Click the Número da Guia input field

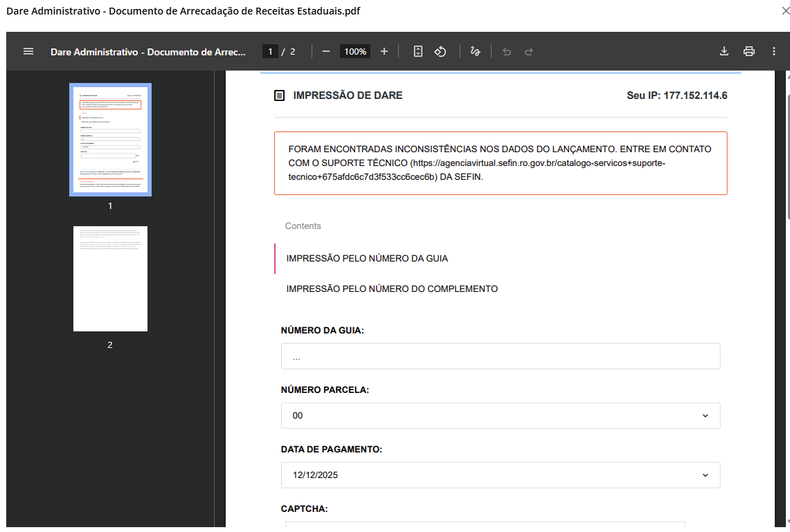point(501,356)
